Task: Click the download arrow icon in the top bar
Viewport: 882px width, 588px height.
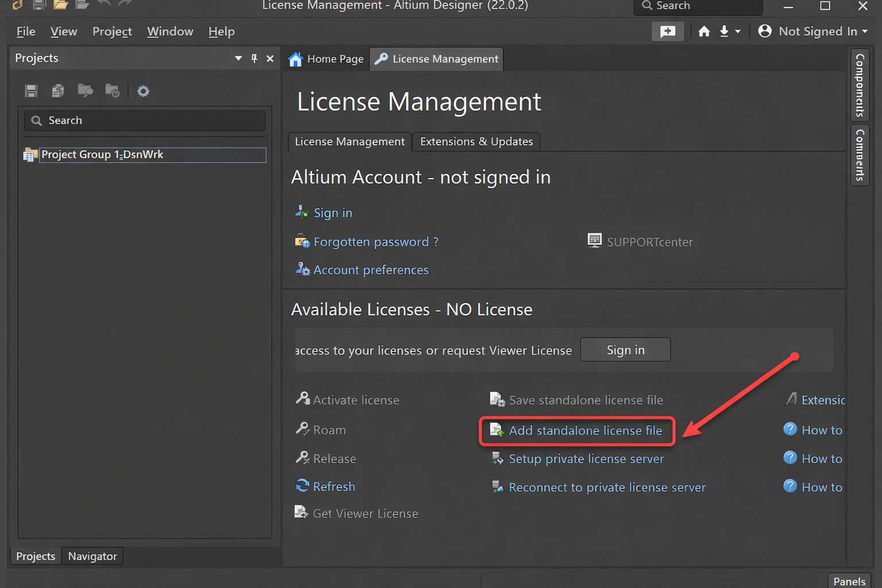Action: (724, 32)
